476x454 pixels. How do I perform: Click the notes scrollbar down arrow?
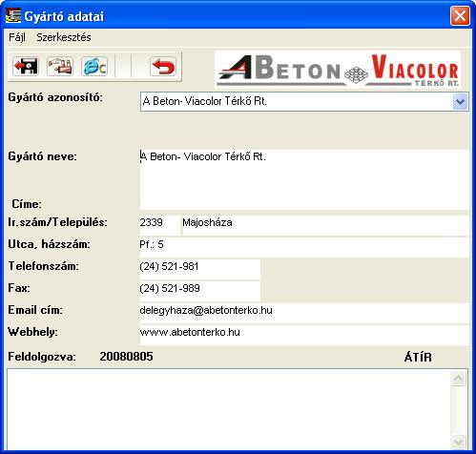(x=459, y=442)
